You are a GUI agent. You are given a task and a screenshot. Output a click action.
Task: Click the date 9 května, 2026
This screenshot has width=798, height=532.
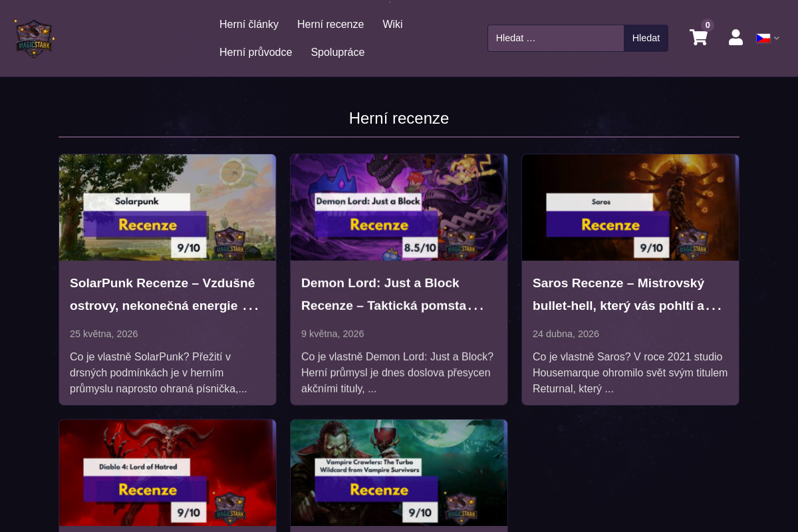click(x=332, y=334)
